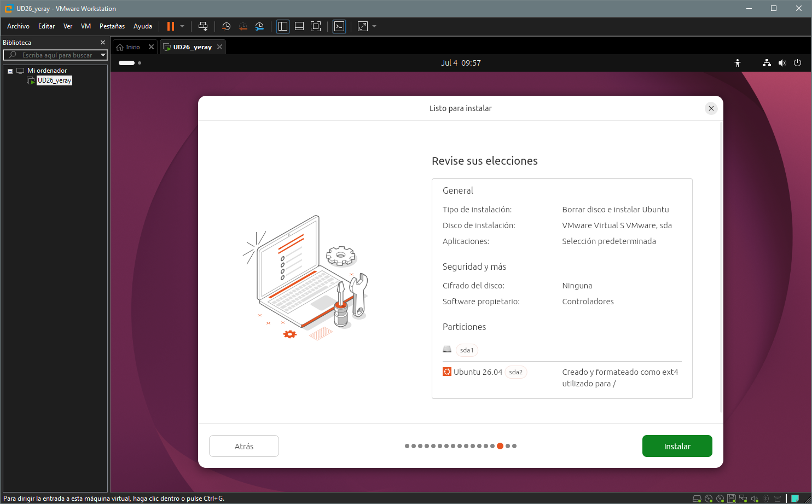Click the Atrás button
The width and height of the screenshot is (812, 504).
[244, 446]
